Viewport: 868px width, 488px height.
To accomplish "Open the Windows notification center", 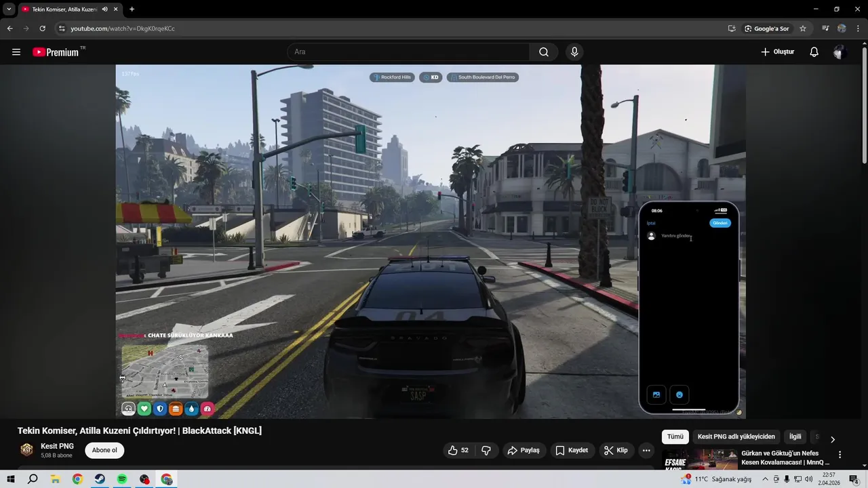I will (x=854, y=479).
